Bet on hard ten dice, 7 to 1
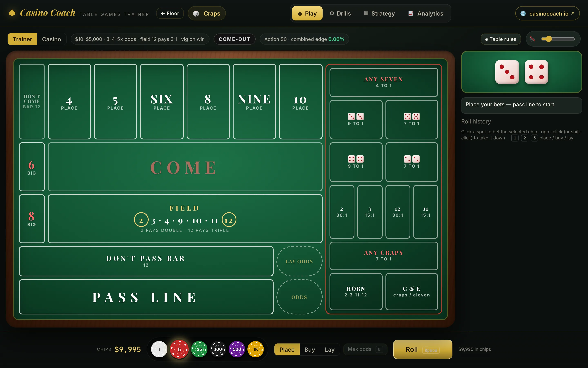 412,120
